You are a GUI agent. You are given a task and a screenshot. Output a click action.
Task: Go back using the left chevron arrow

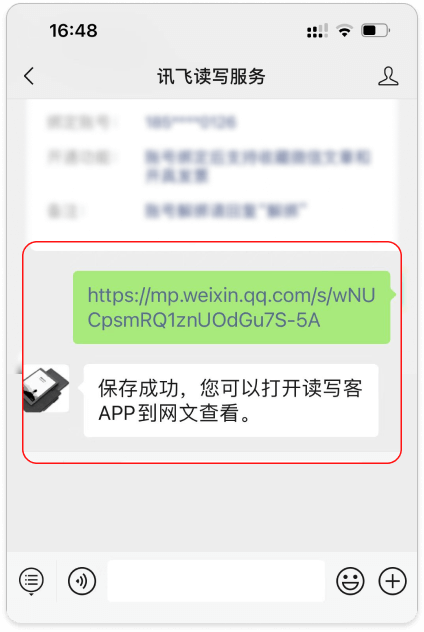coord(29,76)
